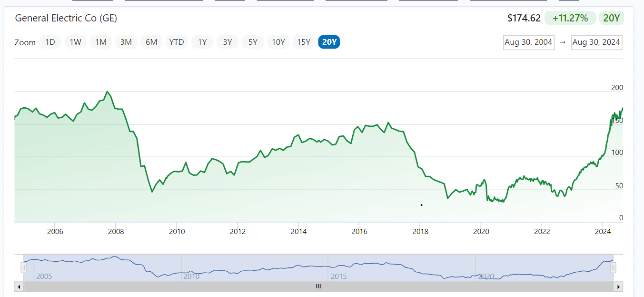Switch chart to 1W zoom
The height and width of the screenshot is (297, 644).
[75, 42]
